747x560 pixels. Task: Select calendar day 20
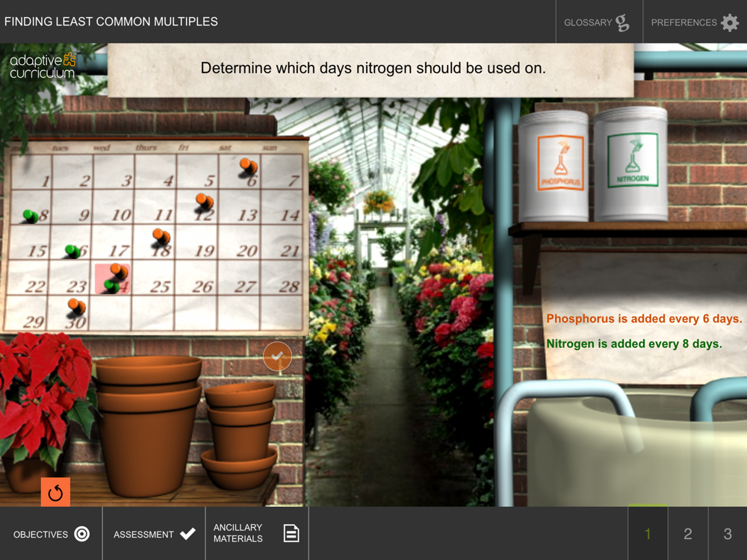click(239, 243)
